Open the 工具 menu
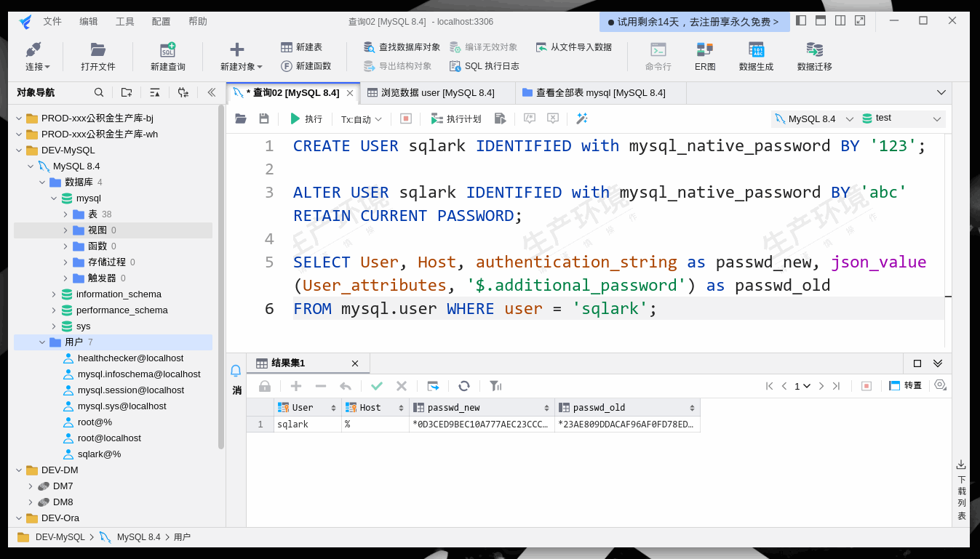This screenshot has height=559, width=980. click(124, 21)
